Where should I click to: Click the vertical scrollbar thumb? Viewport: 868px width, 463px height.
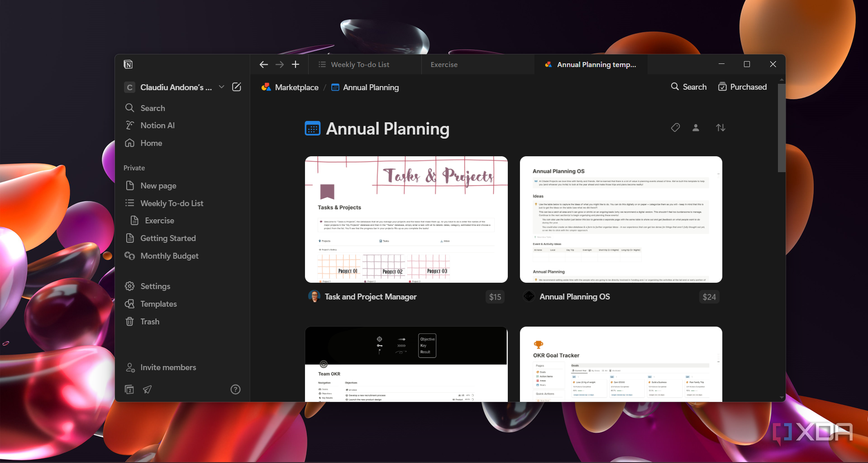coord(782,127)
